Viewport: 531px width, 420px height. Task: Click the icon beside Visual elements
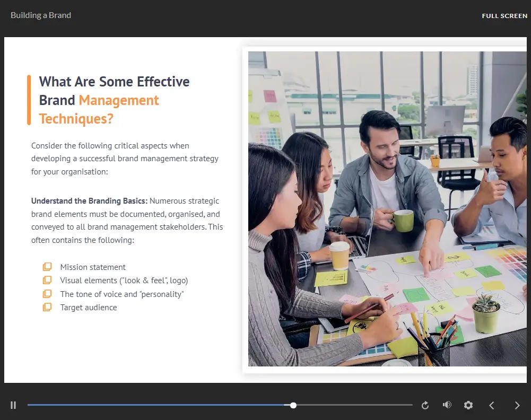point(47,280)
